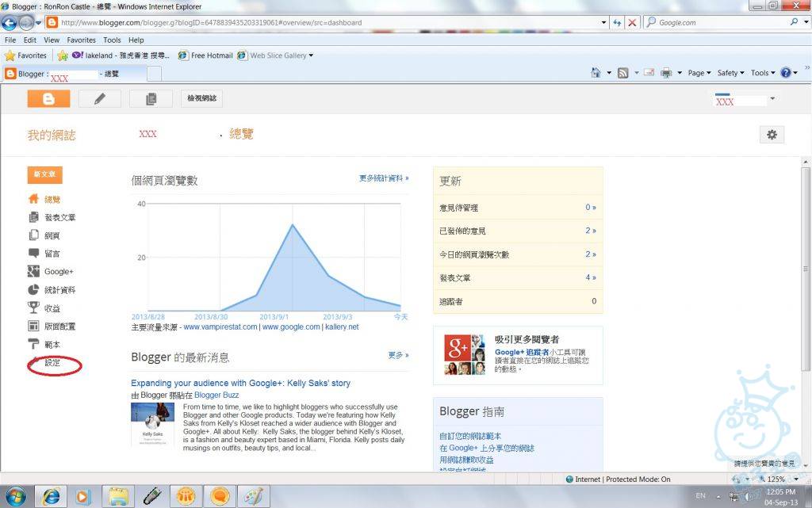Open the Tools menu in menu bar

pos(112,40)
